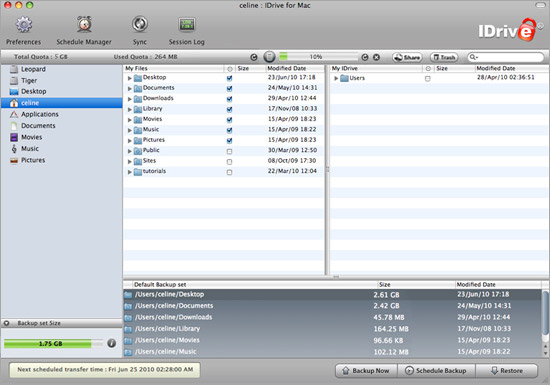Click the Schedule Backup button

(x=436, y=371)
